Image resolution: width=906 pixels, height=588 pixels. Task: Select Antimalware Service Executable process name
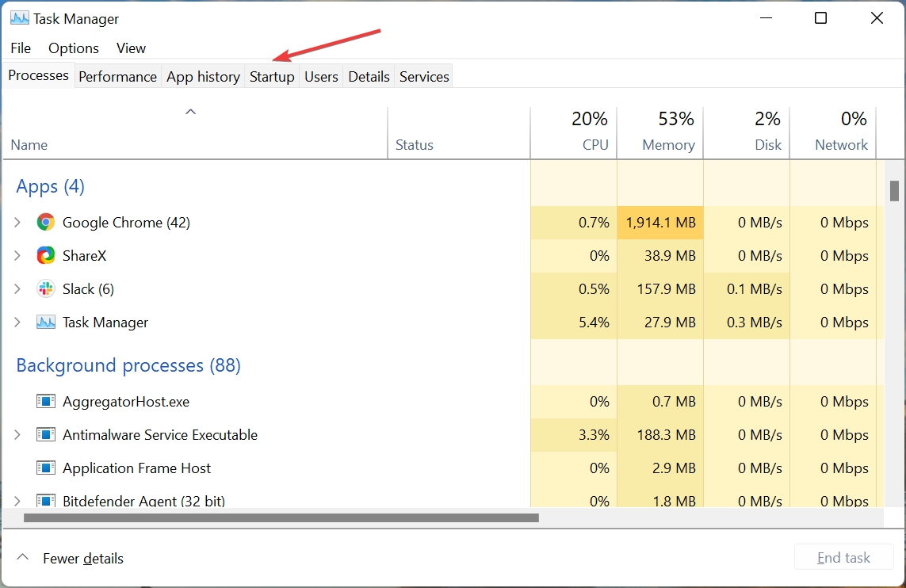160,434
